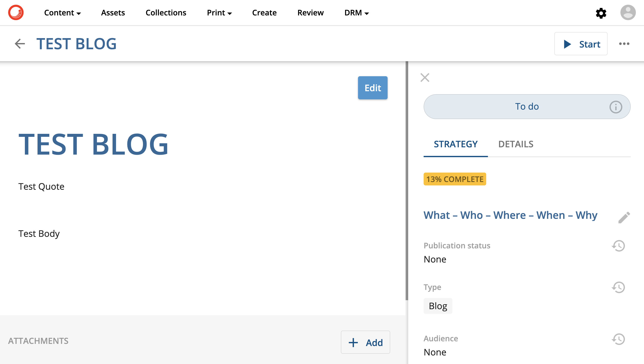Screen dimensions: 644x364
Task: Open the Create menu item
Action: 264,12
